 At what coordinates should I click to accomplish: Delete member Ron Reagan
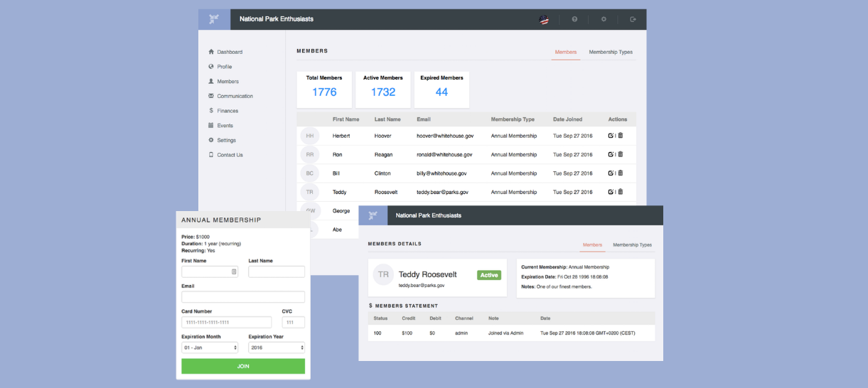pos(621,154)
